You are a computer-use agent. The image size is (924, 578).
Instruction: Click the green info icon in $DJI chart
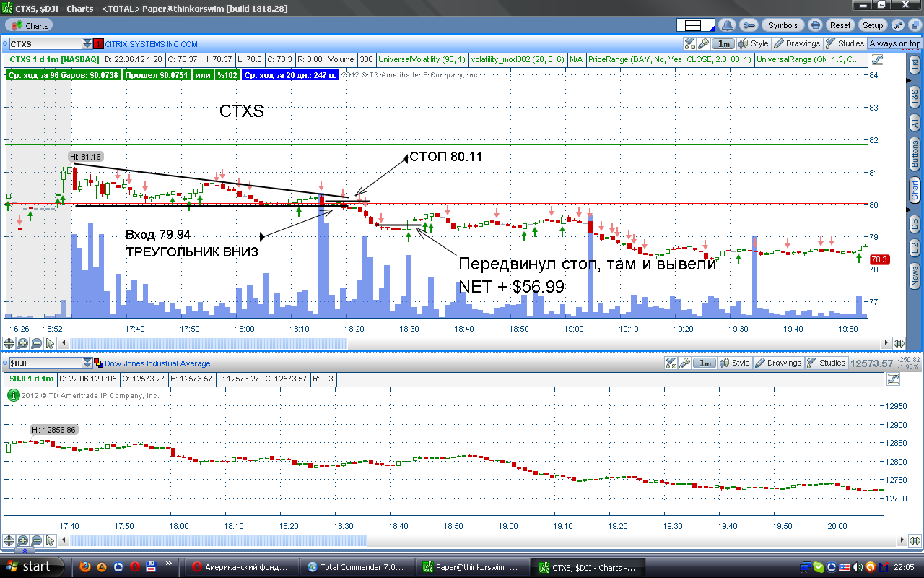click(13, 395)
